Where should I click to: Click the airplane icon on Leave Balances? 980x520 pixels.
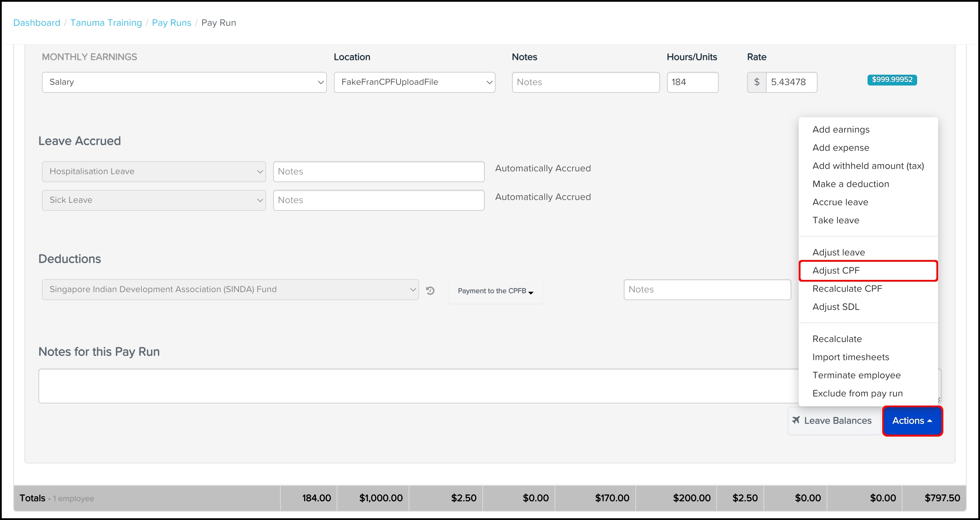pos(796,420)
